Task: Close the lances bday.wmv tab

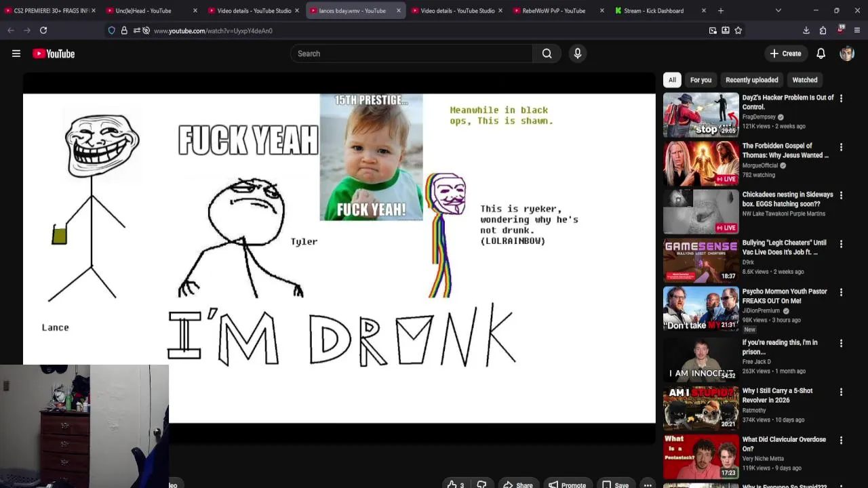Action: point(398,11)
